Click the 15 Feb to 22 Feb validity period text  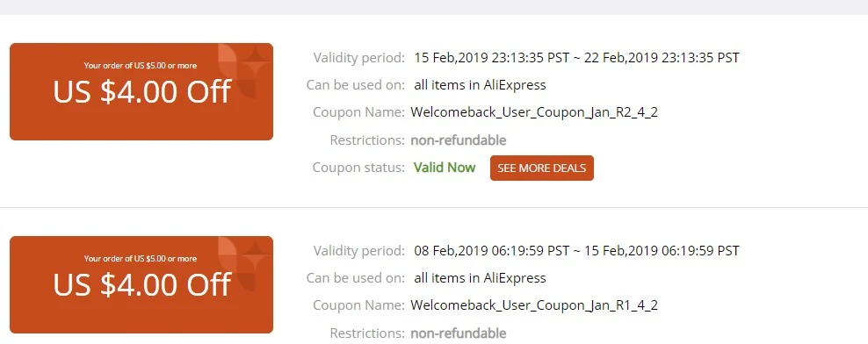576,58
